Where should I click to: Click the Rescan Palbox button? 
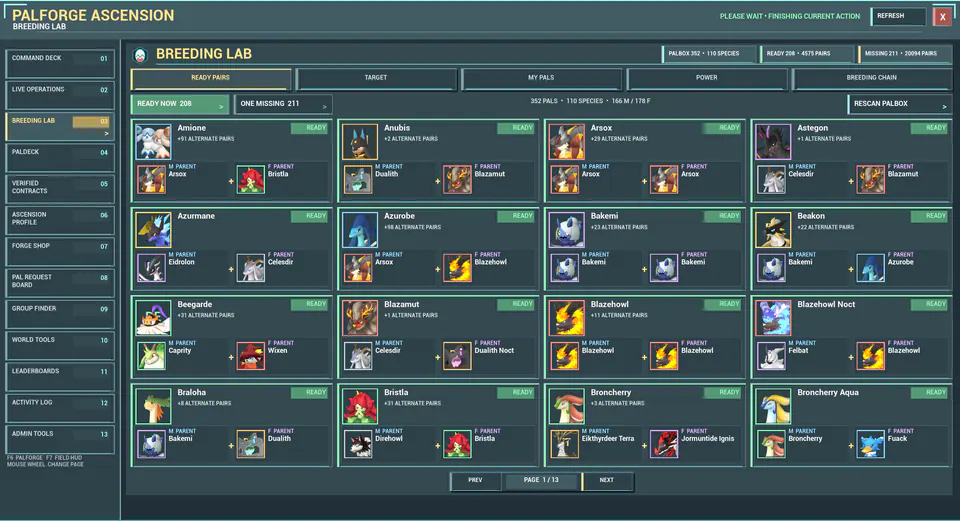tap(900, 104)
